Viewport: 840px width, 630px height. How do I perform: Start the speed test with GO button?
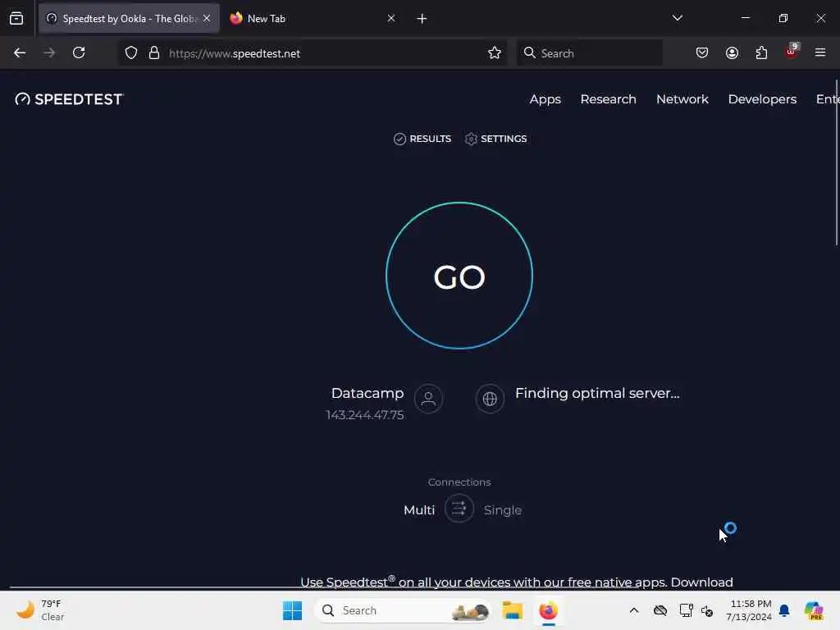(459, 276)
